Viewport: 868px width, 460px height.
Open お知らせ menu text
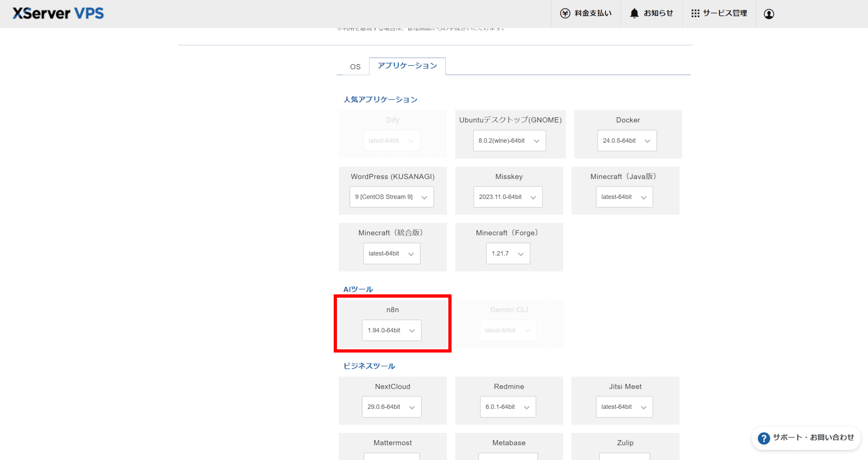point(658,14)
